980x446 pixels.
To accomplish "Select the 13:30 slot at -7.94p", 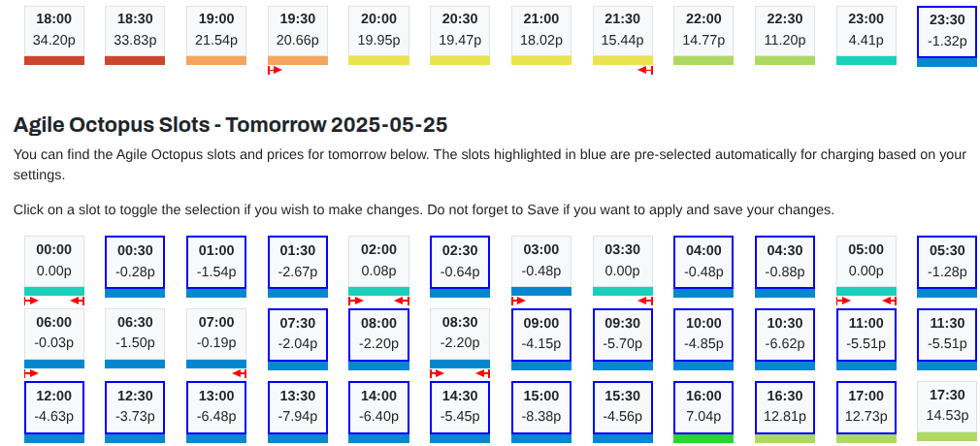I will tap(298, 406).
